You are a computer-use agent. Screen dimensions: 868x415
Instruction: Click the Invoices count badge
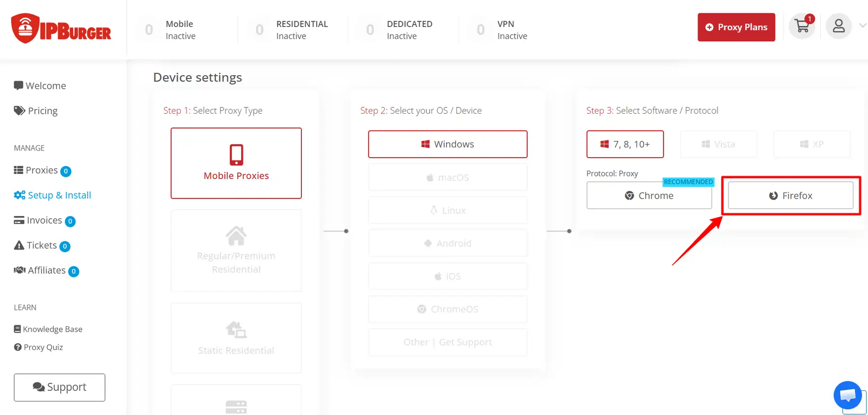[70, 221]
